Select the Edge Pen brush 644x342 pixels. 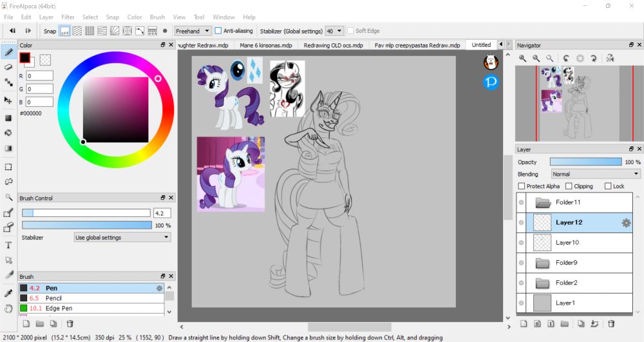coord(91,309)
